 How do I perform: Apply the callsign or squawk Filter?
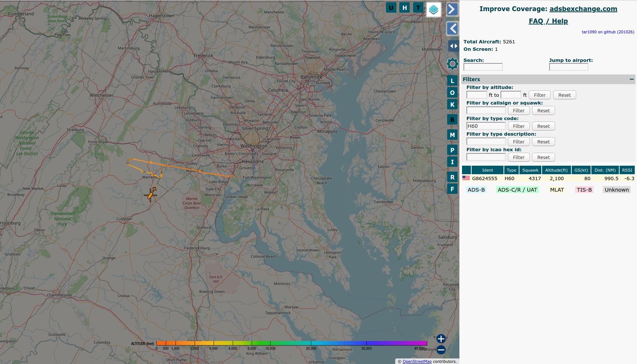[x=519, y=110]
